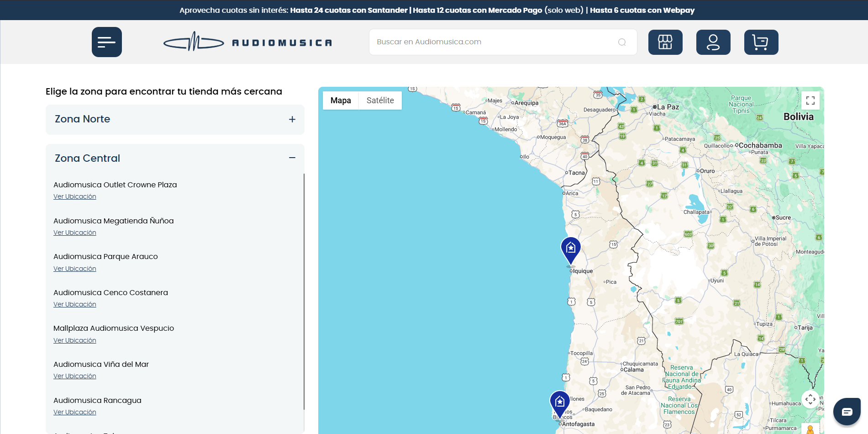Image resolution: width=868 pixels, height=434 pixels.
Task: Click the Audiomusica Rancagua store name
Action: [x=97, y=400]
